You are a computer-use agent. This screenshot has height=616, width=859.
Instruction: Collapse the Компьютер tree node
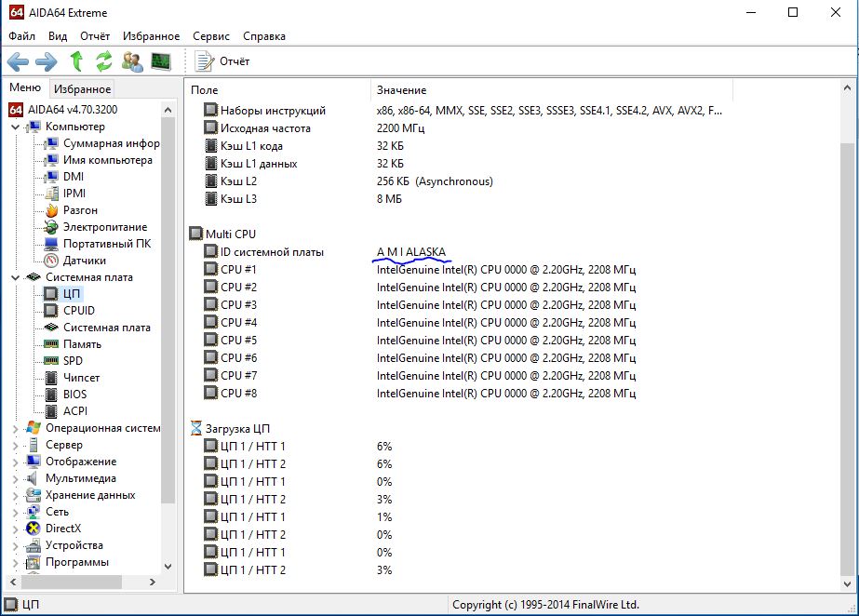point(15,127)
